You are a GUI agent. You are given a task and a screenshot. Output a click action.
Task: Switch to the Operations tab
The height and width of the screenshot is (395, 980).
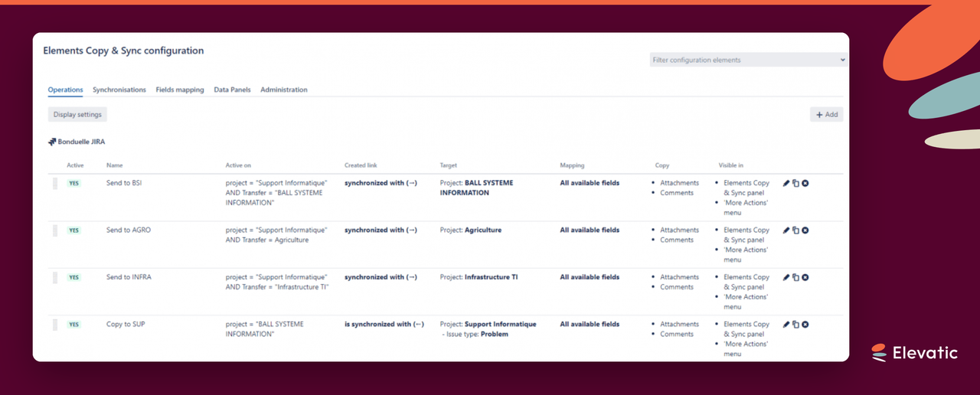pyautogui.click(x=65, y=90)
